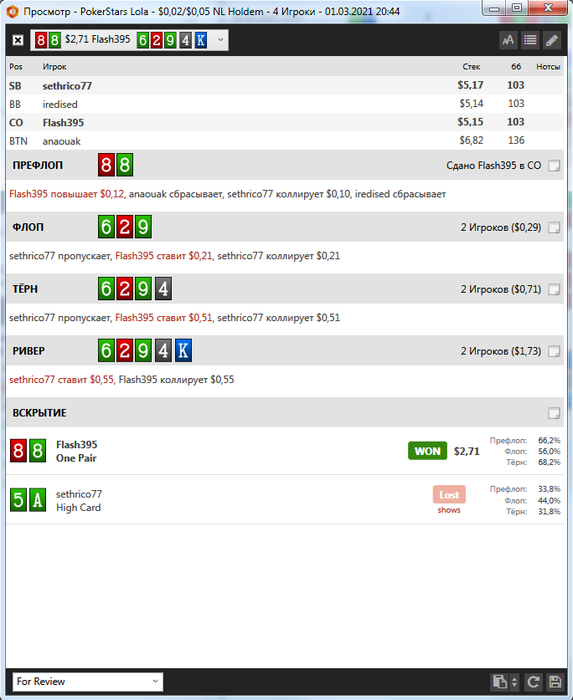The image size is (573, 700).
Task: Open the For Review tag dropdown
Action: 87,682
